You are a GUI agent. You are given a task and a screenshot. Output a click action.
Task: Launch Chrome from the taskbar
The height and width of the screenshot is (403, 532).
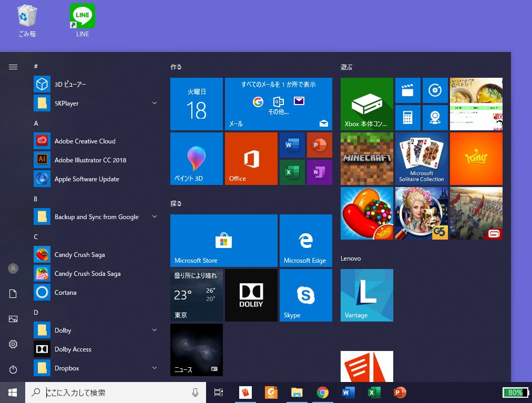323,392
